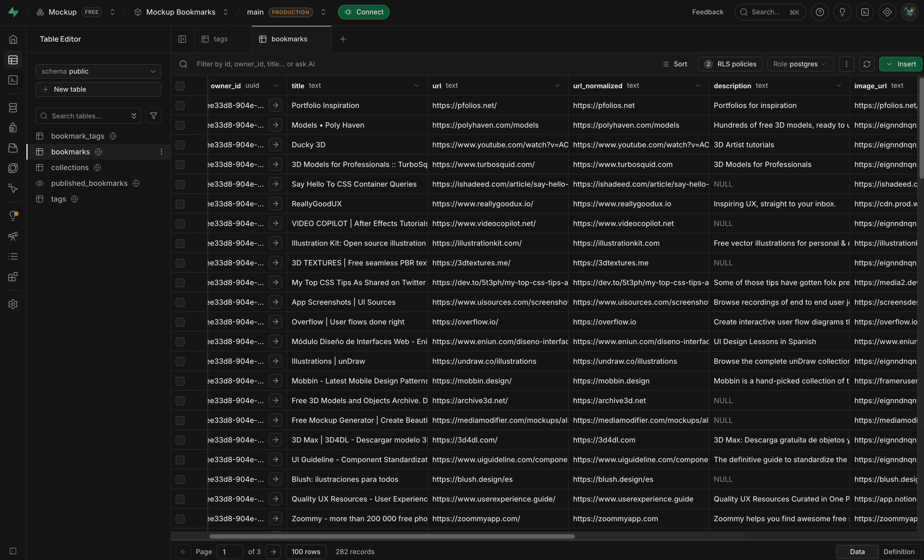
Task: Open the filter tables funnel icon
Action: 153,116
